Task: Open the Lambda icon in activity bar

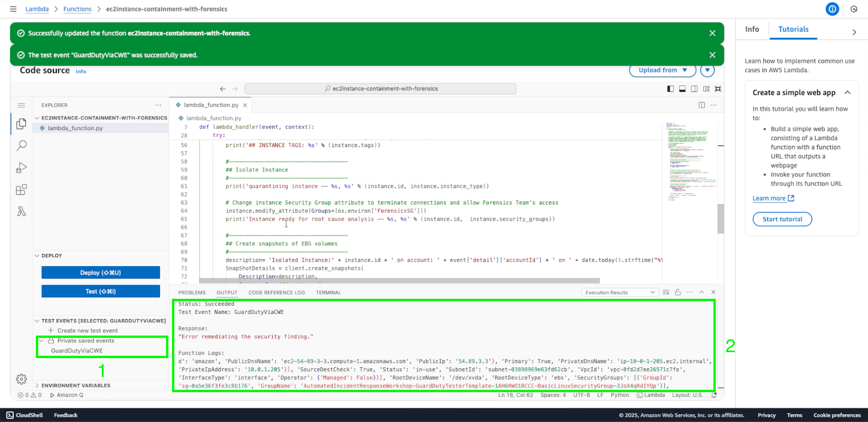Action: pyautogui.click(x=21, y=211)
